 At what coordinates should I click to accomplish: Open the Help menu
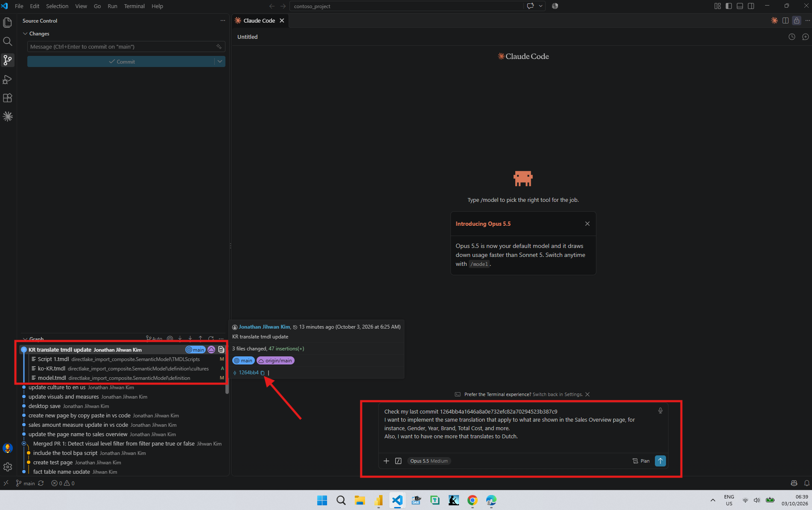[x=157, y=6]
